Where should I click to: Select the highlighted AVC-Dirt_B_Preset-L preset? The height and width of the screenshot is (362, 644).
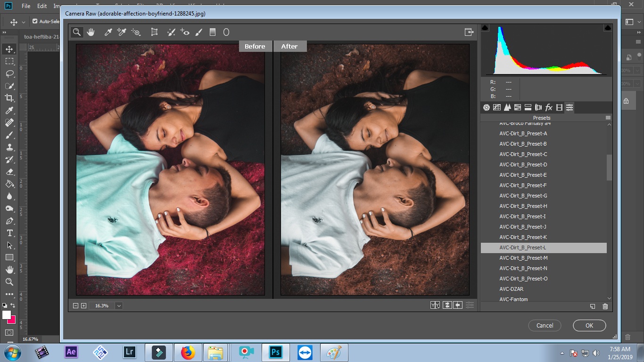coord(544,247)
